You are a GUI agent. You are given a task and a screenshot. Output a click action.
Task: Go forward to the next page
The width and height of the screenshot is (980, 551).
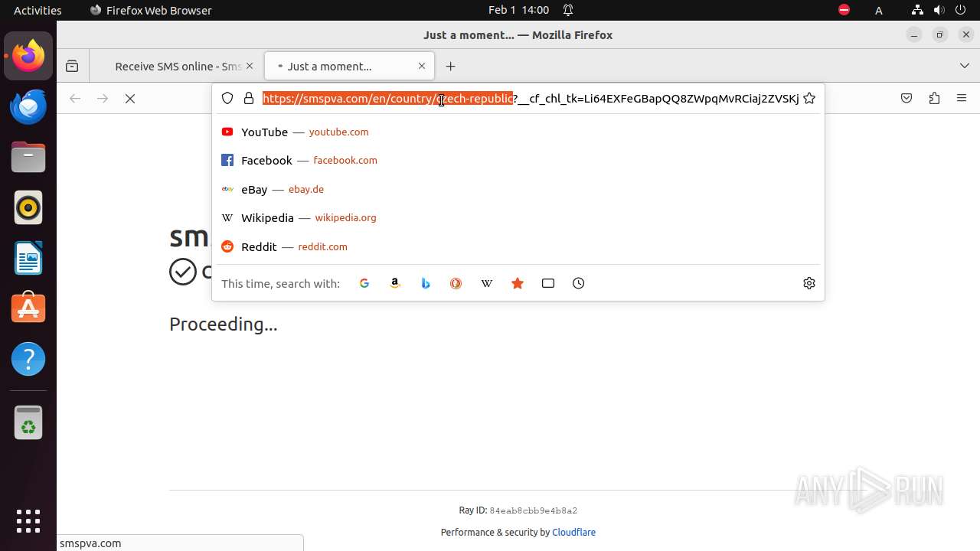pyautogui.click(x=103, y=99)
